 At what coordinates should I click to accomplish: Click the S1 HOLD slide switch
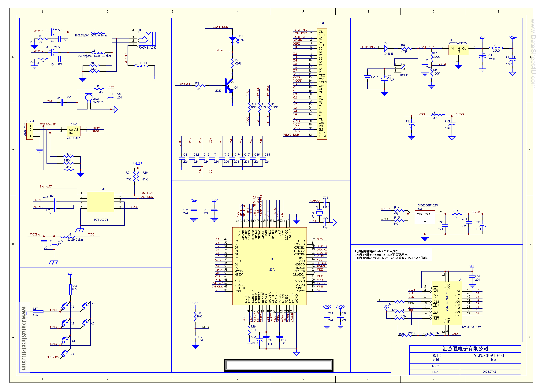pyautogui.click(x=399, y=68)
